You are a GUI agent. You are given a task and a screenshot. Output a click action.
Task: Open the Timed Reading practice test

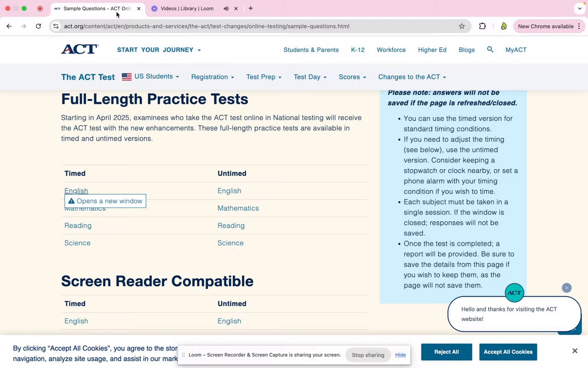tap(78, 225)
